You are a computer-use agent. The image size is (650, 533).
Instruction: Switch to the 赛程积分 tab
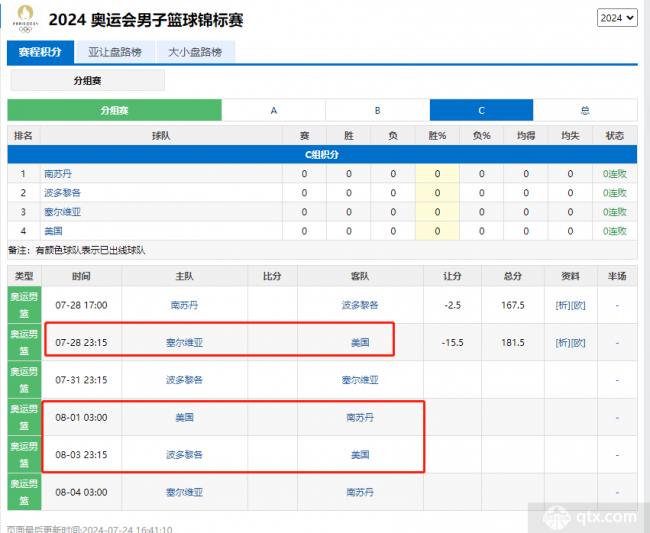(40, 52)
